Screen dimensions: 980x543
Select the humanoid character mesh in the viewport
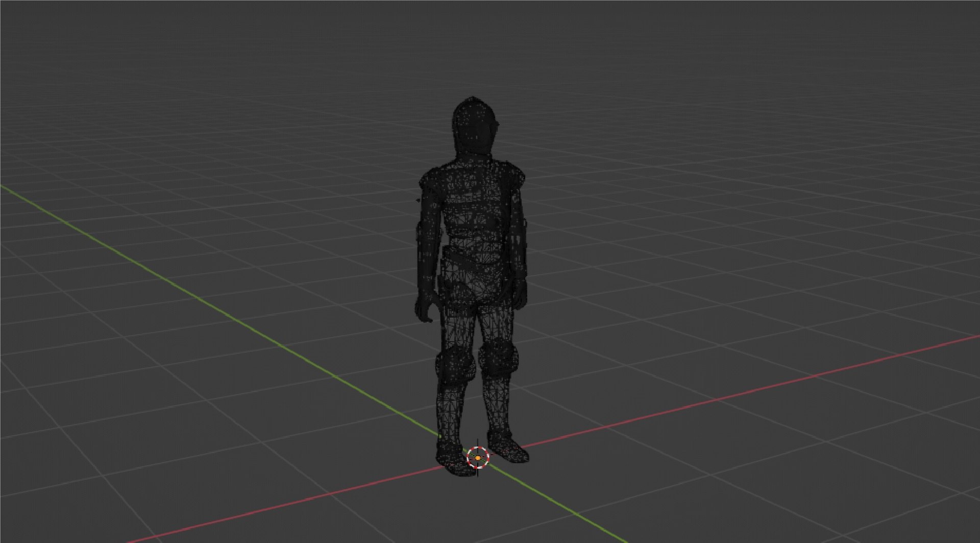click(x=472, y=286)
